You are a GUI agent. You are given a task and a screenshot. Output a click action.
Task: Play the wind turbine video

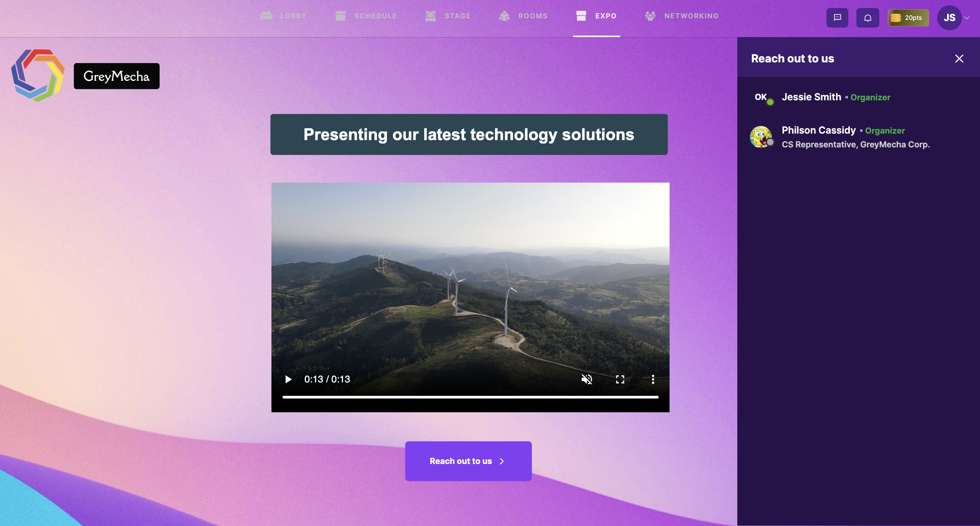click(288, 379)
